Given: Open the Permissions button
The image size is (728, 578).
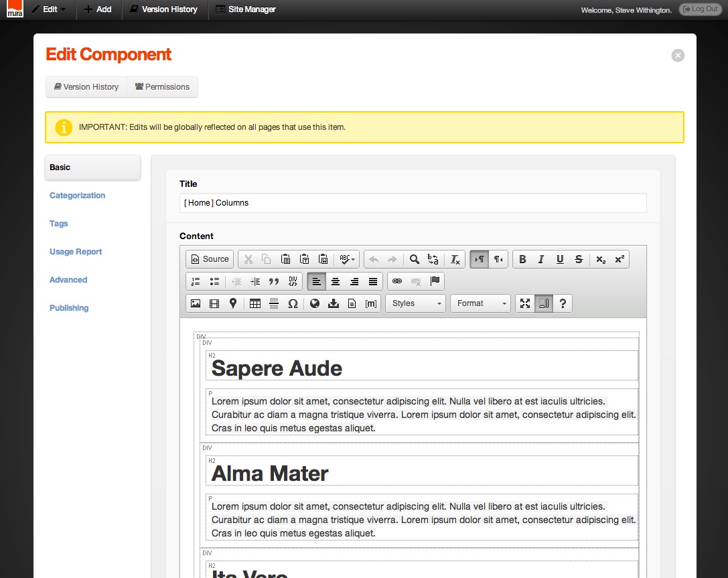Looking at the screenshot, I should coord(163,87).
